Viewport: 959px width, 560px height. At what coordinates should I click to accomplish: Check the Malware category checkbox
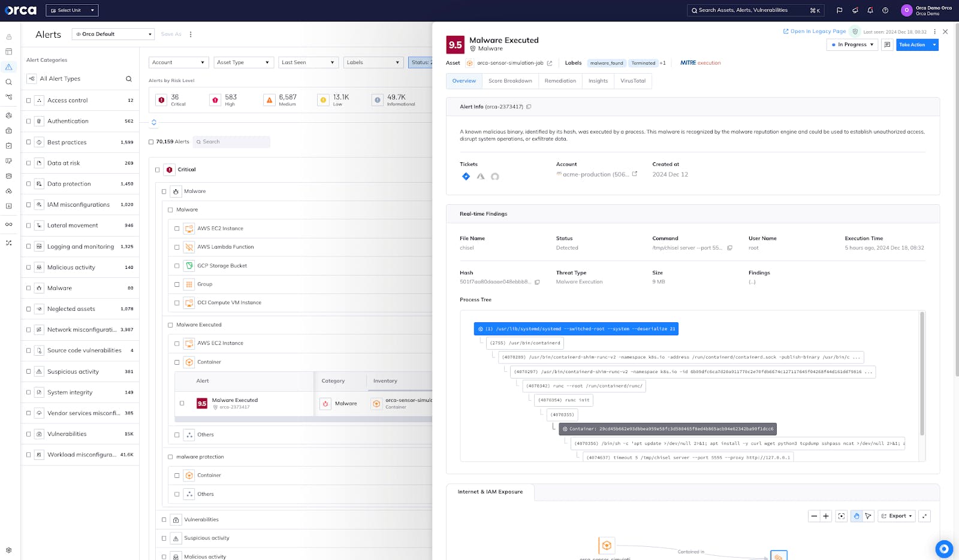click(28, 288)
